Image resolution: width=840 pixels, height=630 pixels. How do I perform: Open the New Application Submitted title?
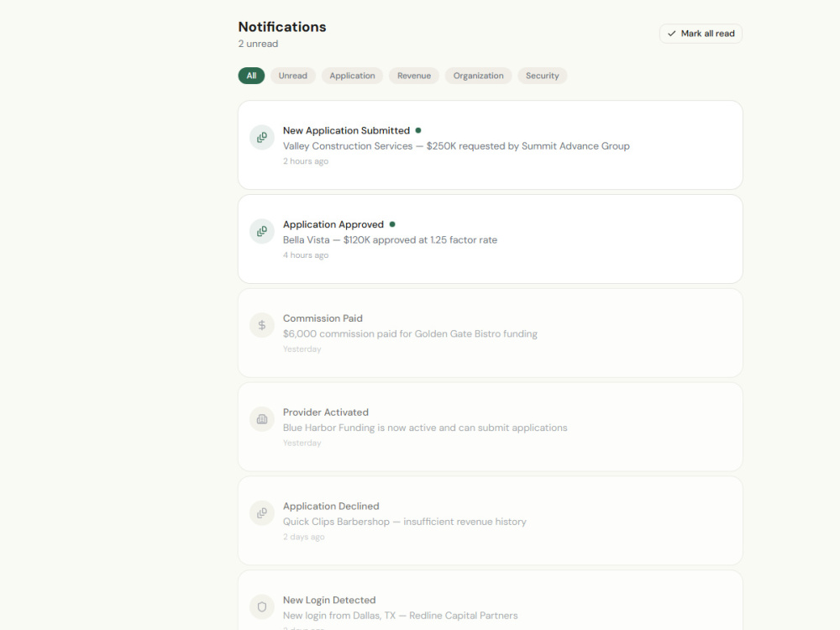tap(346, 130)
